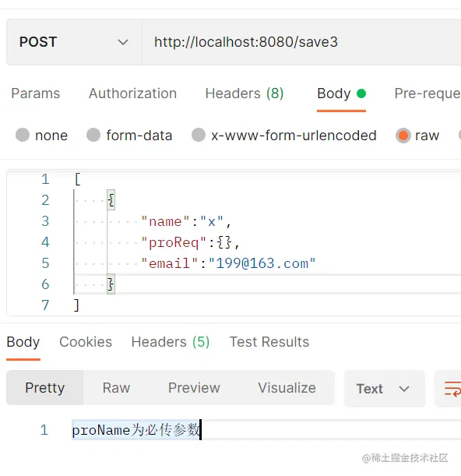Switch to the Params tab
Viewport: 461px width, 476px height.
(36, 93)
